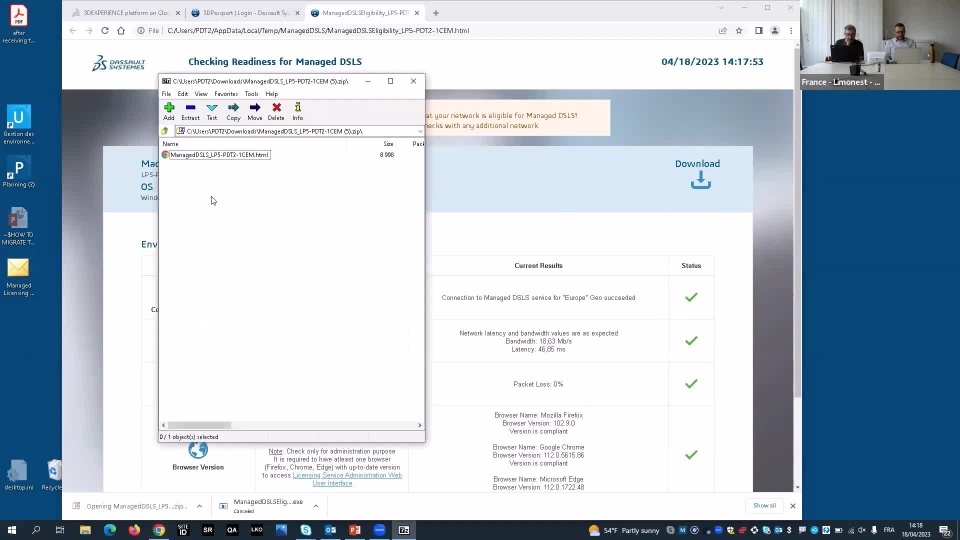Viewport: 960px width, 540px height.
Task: Close the ManagedDSLSEligibility tab
Action: (x=417, y=13)
